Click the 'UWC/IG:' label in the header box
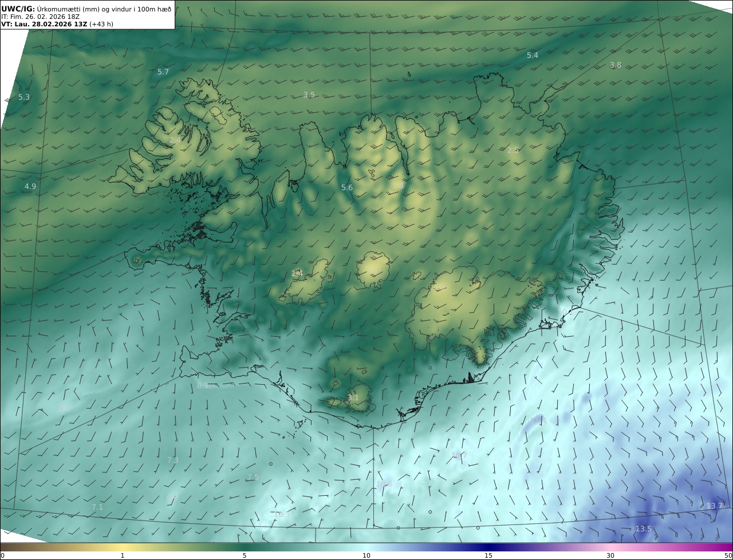This screenshot has width=733, height=560. point(18,9)
